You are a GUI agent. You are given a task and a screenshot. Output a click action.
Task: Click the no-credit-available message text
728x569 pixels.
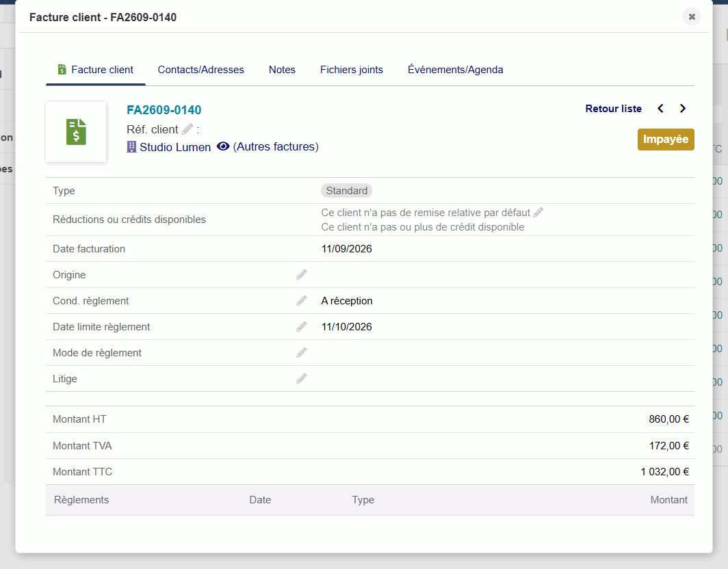(423, 227)
